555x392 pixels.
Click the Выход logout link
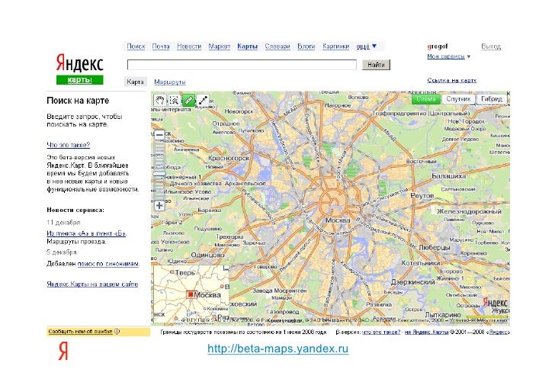(491, 47)
